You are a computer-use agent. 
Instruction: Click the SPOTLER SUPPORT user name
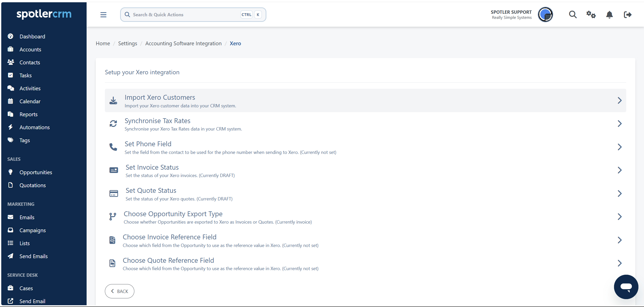[511, 12]
